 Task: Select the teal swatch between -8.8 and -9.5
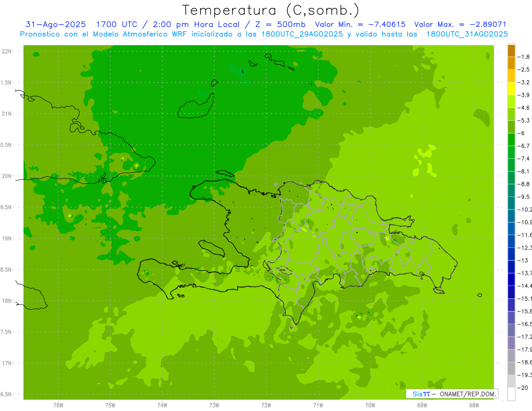tap(511, 190)
